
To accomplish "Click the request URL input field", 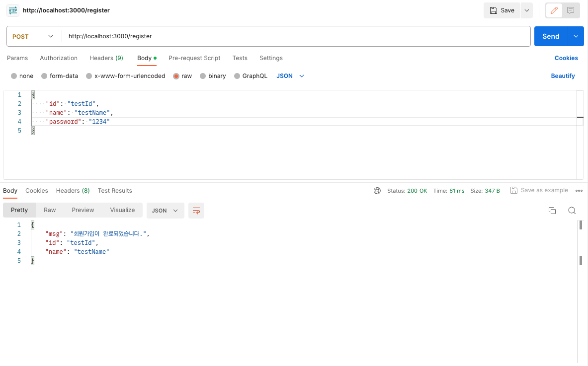I will click(296, 36).
